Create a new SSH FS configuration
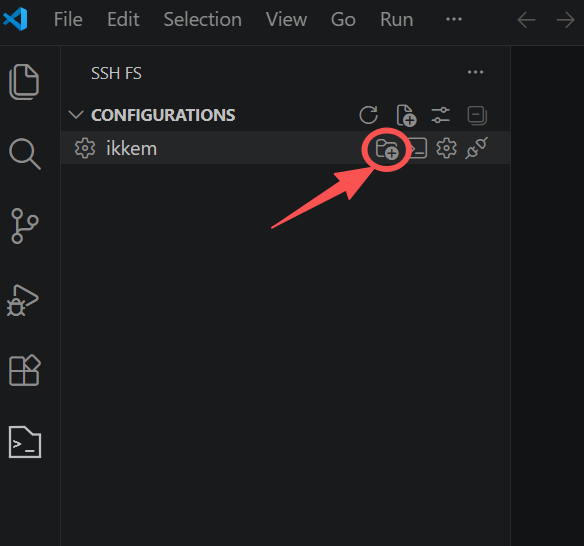The height and width of the screenshot is (546, 584). click(x=406, y=115)
